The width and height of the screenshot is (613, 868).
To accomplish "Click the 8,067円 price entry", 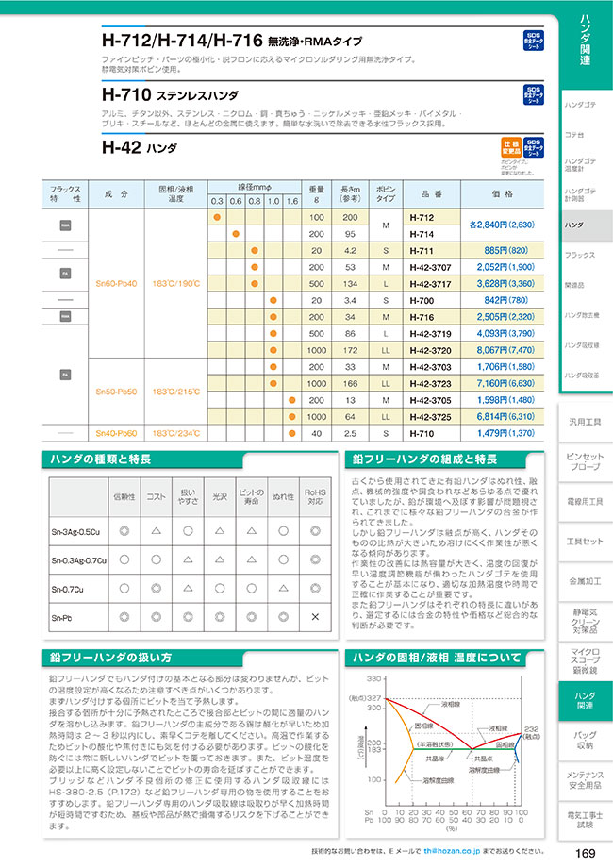I will coord(505,349).
